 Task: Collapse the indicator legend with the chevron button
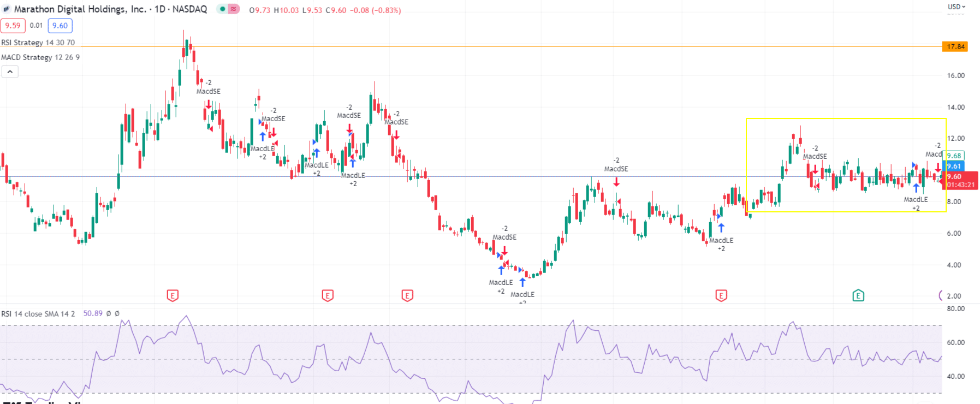tap(10, 72)
